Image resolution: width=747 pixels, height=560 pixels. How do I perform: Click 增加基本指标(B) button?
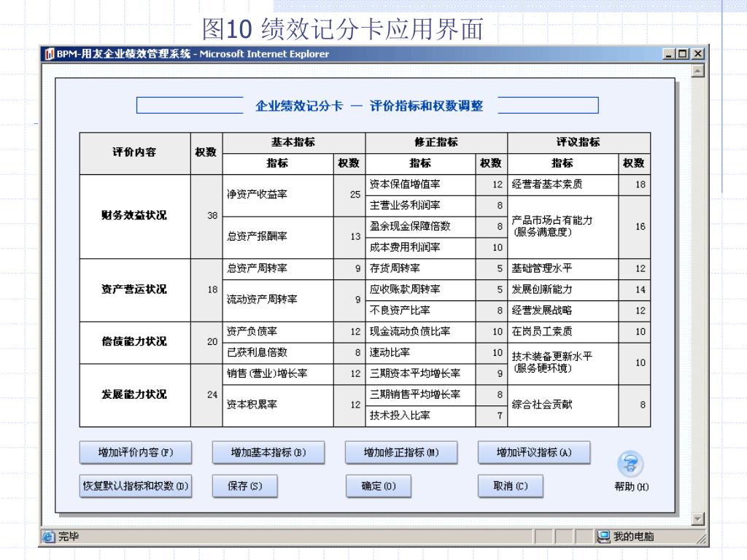[x=268, y=452]
